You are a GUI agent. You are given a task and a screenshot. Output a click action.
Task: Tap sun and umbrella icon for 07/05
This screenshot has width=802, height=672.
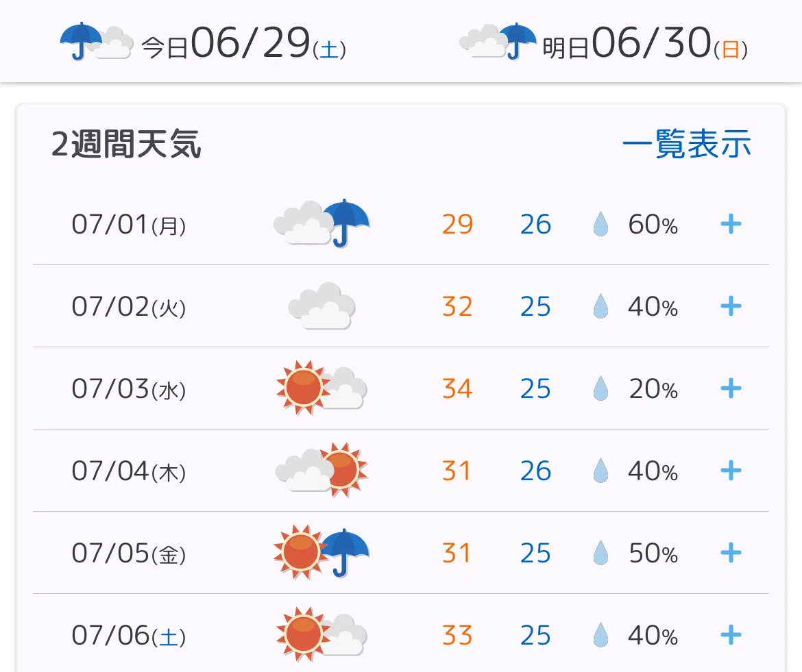pos(321,552)
